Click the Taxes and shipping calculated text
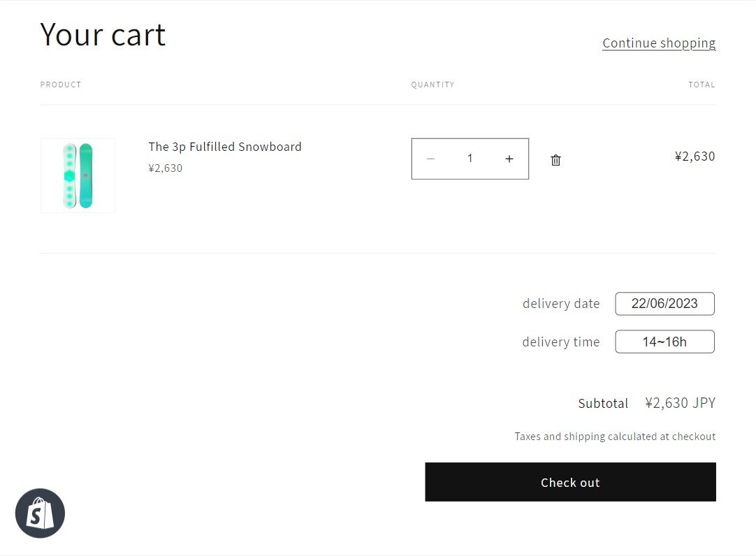 615,437
